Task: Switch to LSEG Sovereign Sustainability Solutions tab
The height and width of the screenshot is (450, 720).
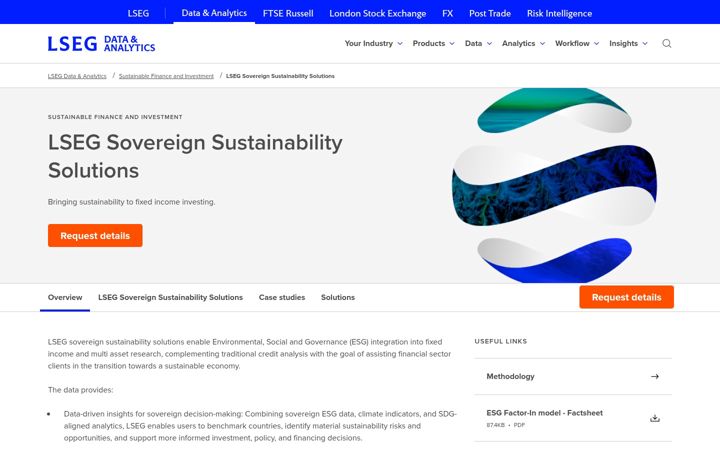Action: pyautogui.click(x=170, y=298)
